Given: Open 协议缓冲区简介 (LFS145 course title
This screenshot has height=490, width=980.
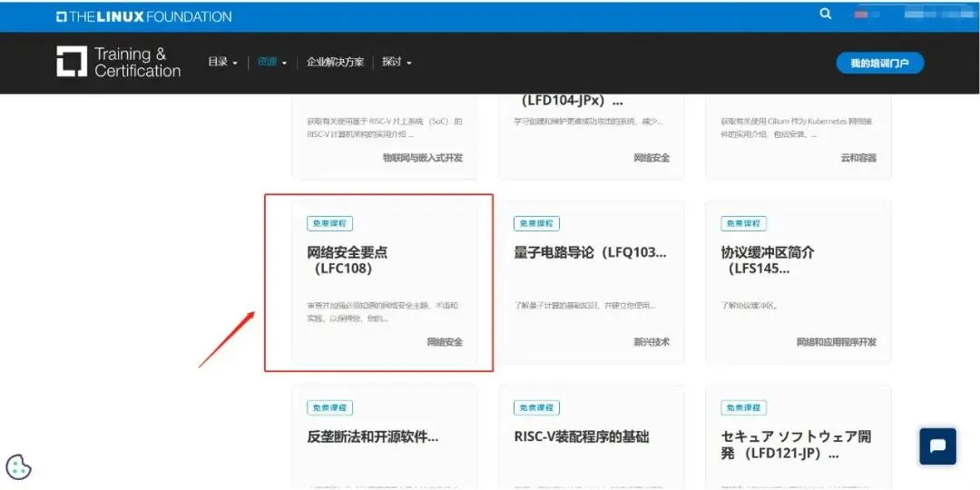Looking at the screenshot, I should click(x=768, y=260).
